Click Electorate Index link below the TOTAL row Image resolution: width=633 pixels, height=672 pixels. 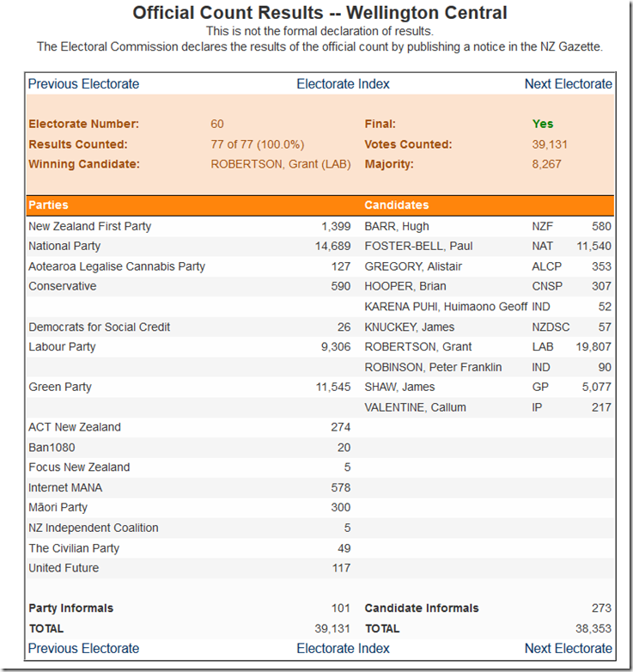pos(343,648)
